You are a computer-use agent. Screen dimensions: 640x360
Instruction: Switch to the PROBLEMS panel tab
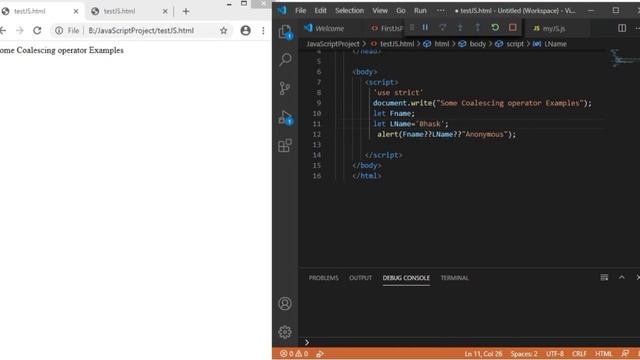[324, 278]
